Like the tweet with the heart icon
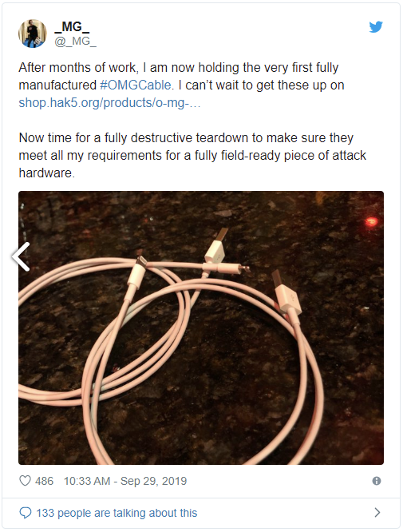The width and height of the screenshot is (403, 532). click(25, 481)
